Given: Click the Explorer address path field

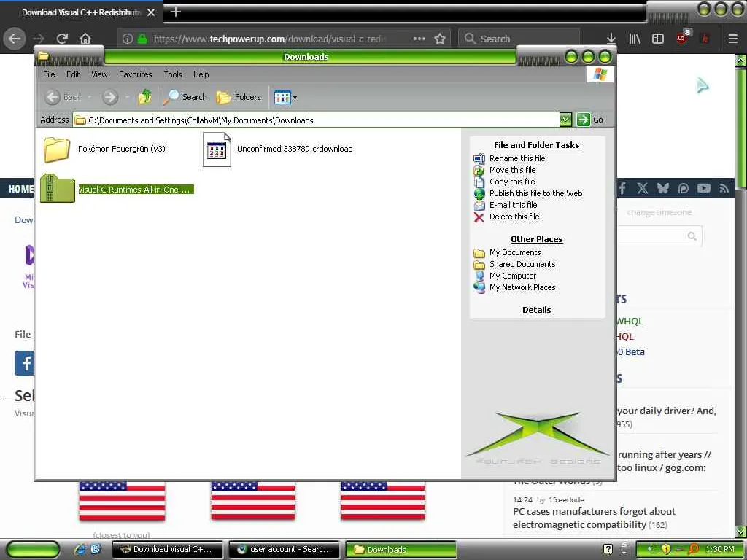Looking at the screenshot, I should point(317,120).
